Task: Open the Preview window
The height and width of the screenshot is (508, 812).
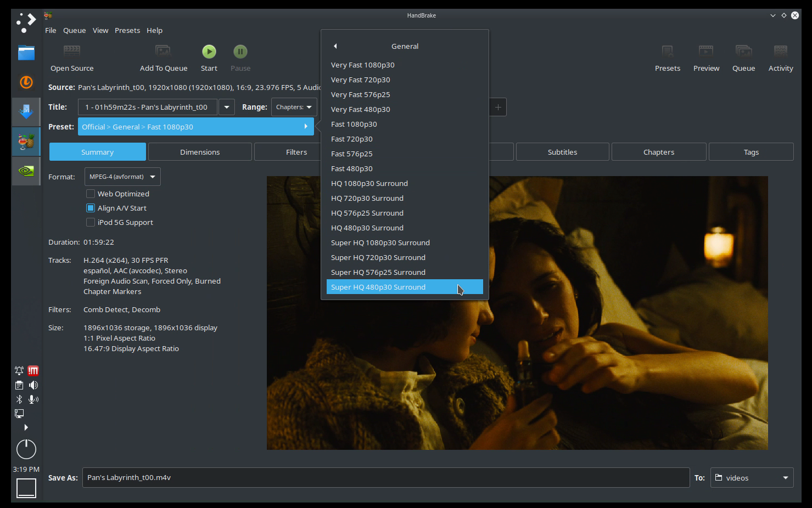Action: (x=706, y=58)
